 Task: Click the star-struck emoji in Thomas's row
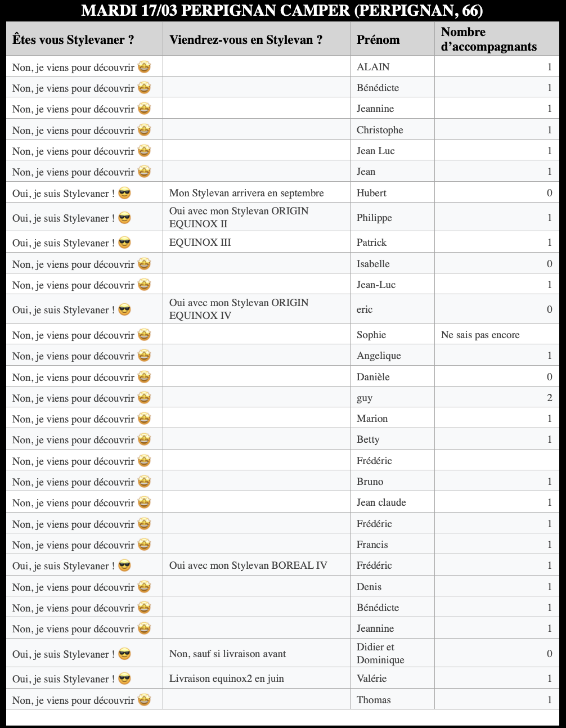144,700
